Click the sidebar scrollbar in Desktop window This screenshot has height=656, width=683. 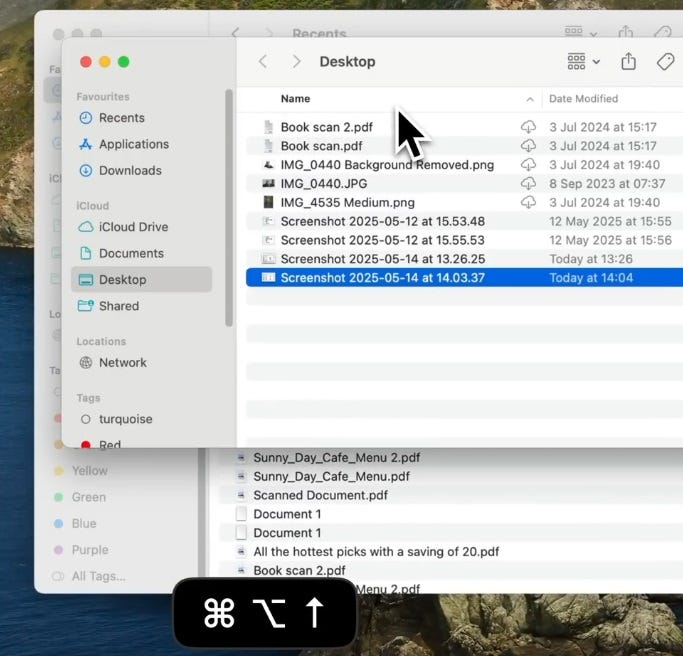pyautogui.click(x=229, y=208)
